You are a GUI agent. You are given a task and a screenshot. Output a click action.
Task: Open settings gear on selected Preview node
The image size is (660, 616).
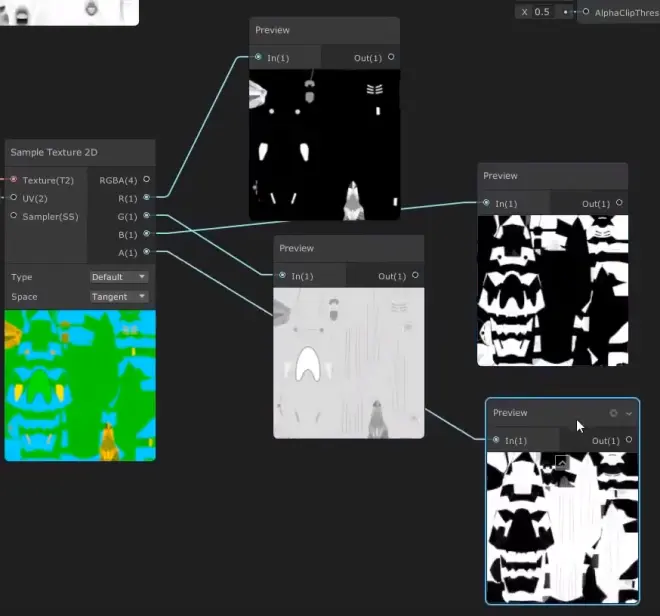click(x=613, y=413)
